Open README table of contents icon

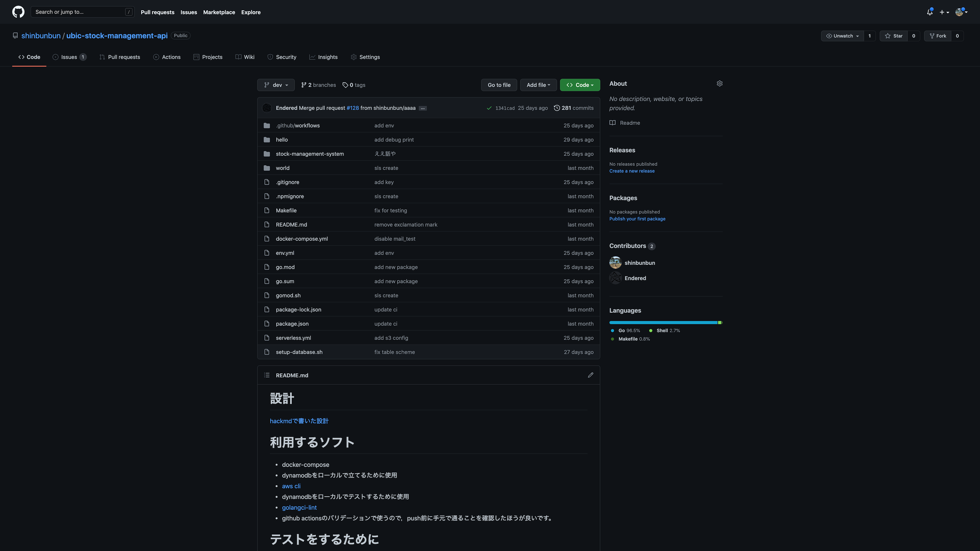coord(267,375)
